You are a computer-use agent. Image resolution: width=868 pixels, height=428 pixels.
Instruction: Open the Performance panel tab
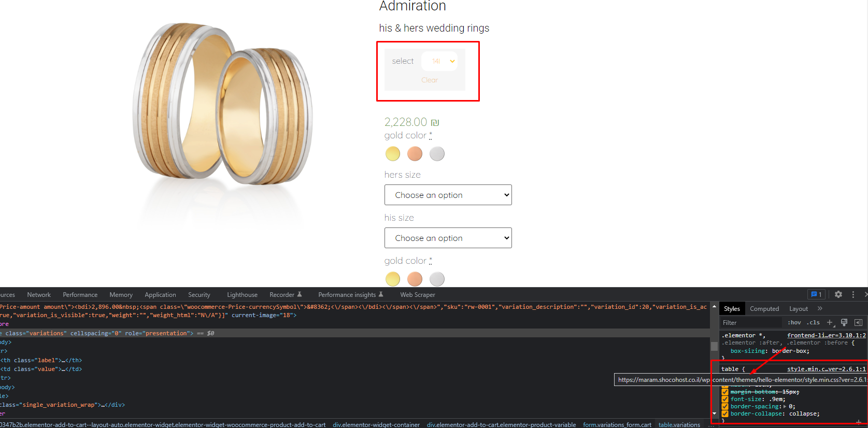pos(80,294)
